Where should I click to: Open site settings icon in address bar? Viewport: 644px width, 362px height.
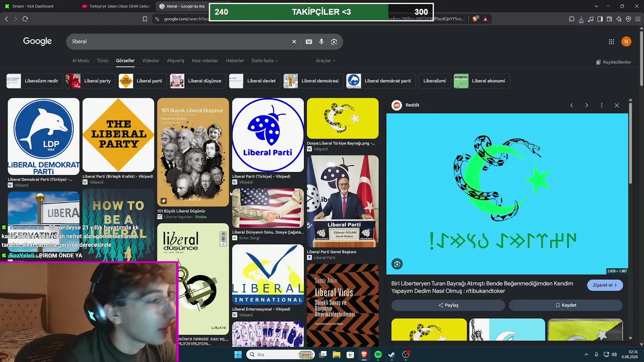157,19
